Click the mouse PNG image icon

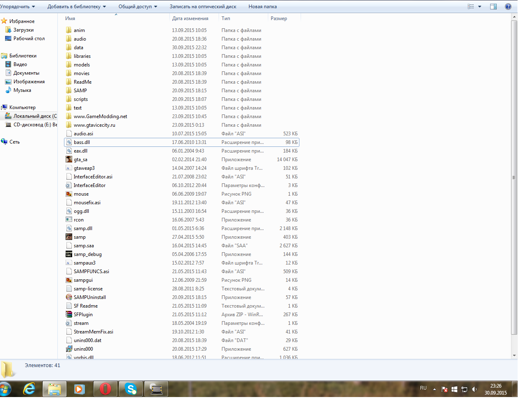click(x=69, y=194)
